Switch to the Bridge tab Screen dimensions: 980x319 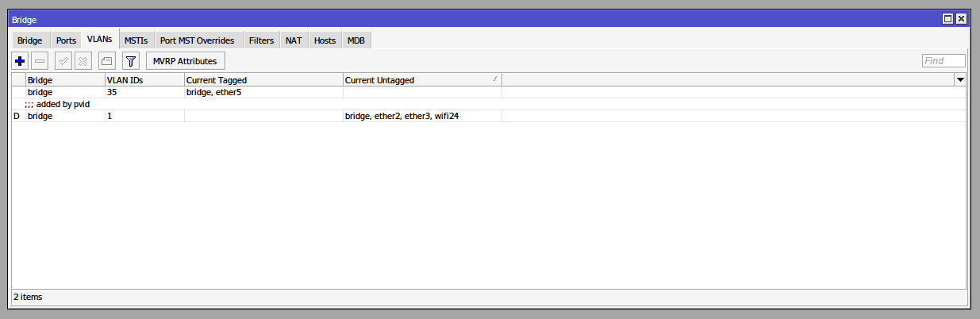click(x=30, y=40)
